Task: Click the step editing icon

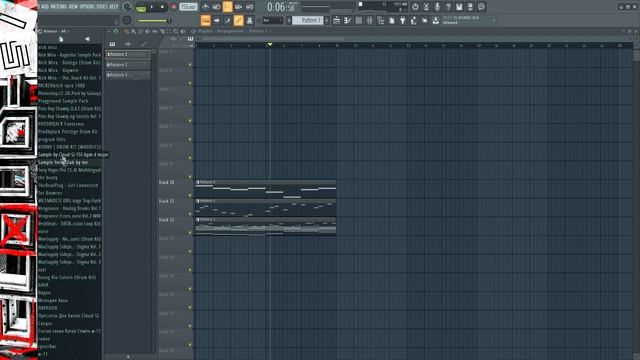Action: click(228, 20)
